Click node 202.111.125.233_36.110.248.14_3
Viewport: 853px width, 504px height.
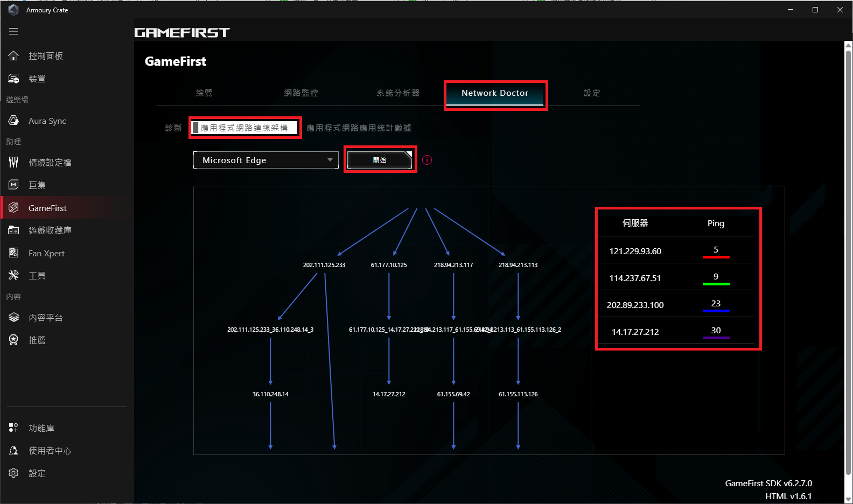[x=270, y=330]
